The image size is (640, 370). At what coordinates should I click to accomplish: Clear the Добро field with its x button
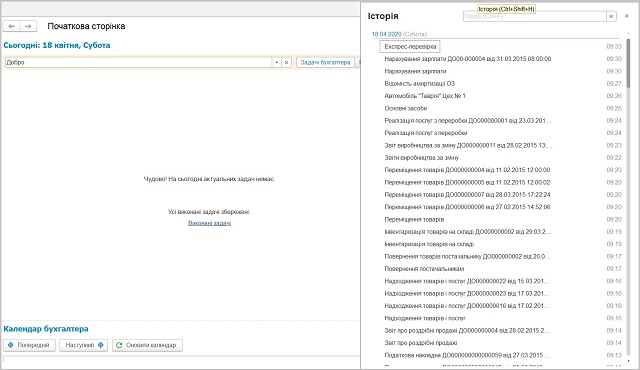pyautogui.click(x=287, y=62)
